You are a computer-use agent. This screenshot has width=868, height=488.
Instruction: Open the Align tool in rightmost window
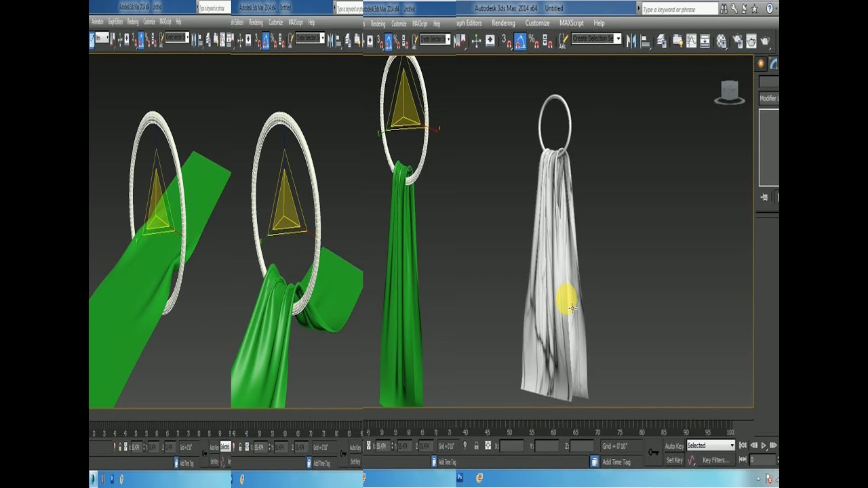[645, 41]
